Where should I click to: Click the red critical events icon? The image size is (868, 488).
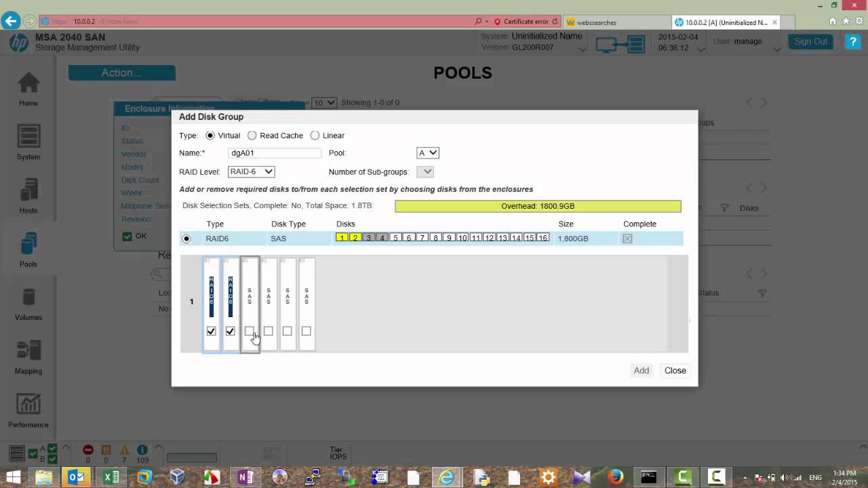pos(87,450)
